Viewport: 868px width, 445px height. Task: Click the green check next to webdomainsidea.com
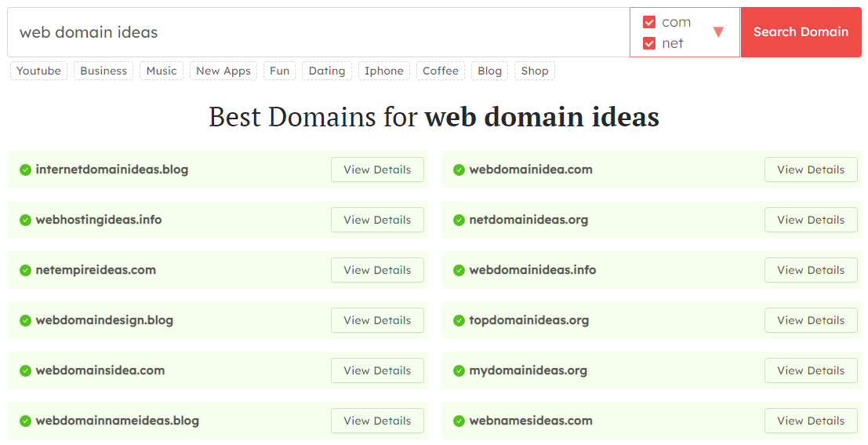pos(25,370)
